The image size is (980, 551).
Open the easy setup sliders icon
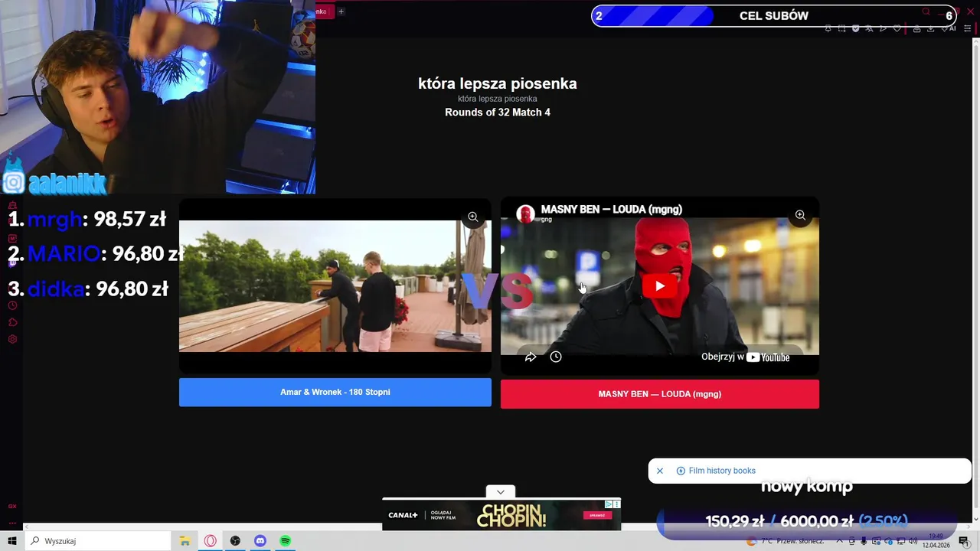[967, 28]
